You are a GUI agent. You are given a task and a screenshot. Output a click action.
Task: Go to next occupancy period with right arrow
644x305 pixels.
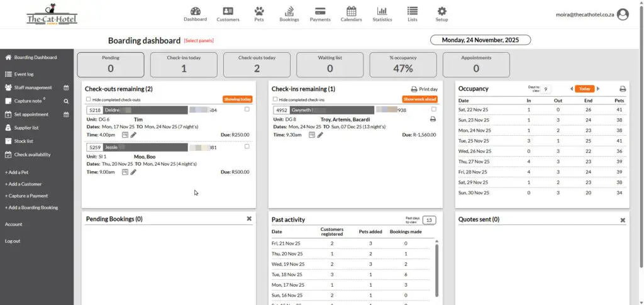pyautogui.click(x=598, y=89)
